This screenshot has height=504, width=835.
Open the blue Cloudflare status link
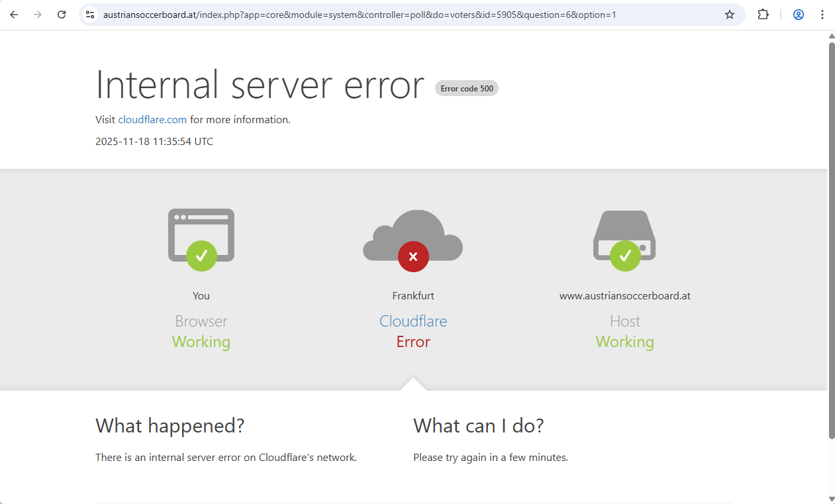point(413,321)
